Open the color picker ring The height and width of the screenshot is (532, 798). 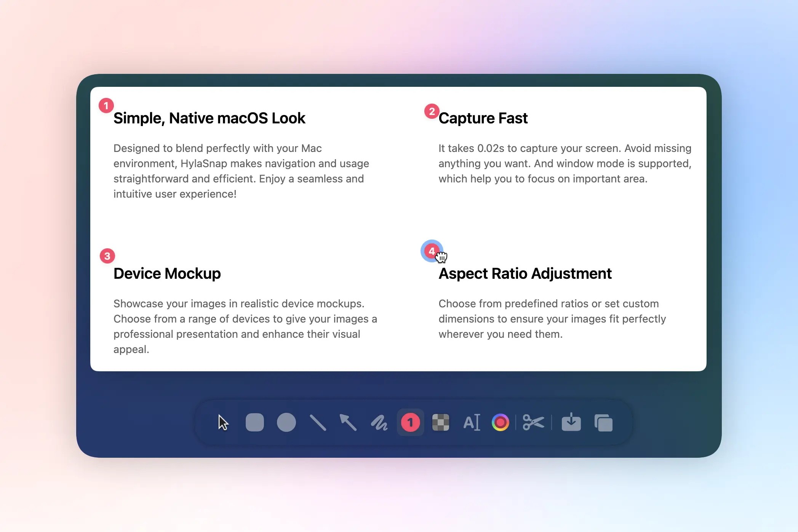(501, 422)
